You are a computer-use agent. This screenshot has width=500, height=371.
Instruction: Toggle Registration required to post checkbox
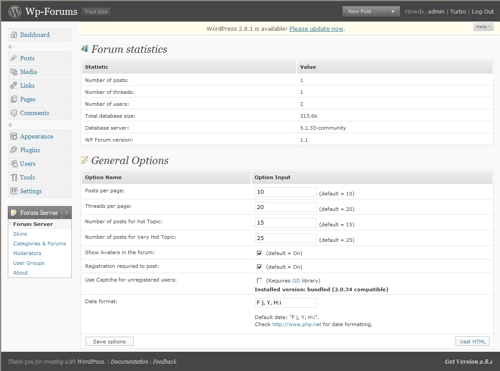259,267
